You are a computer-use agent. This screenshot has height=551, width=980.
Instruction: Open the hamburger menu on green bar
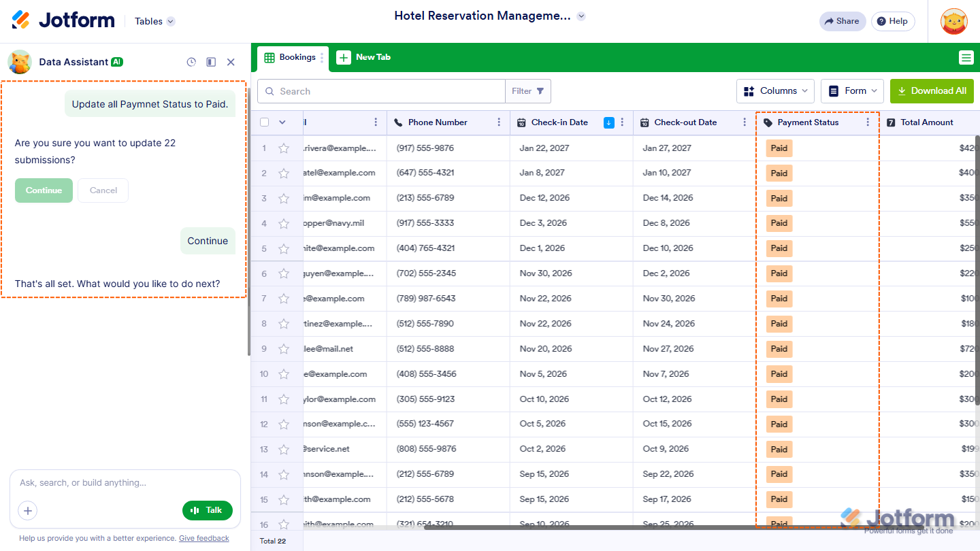click(966, 58)
